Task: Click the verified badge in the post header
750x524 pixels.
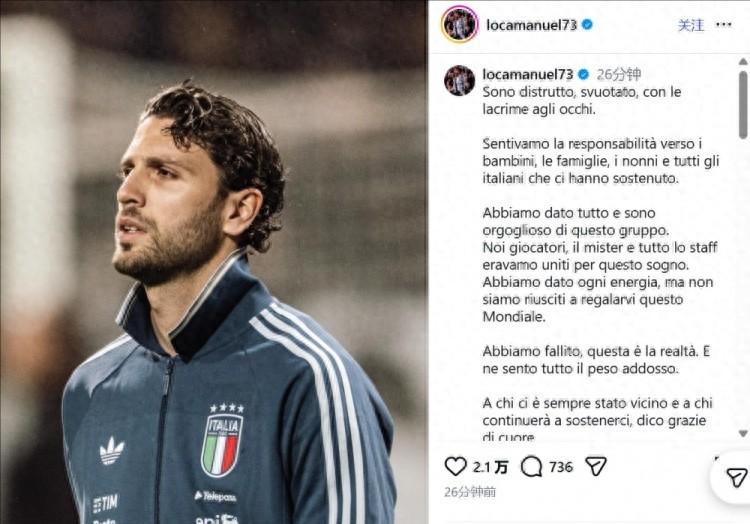Action: (x=588, y=25)
